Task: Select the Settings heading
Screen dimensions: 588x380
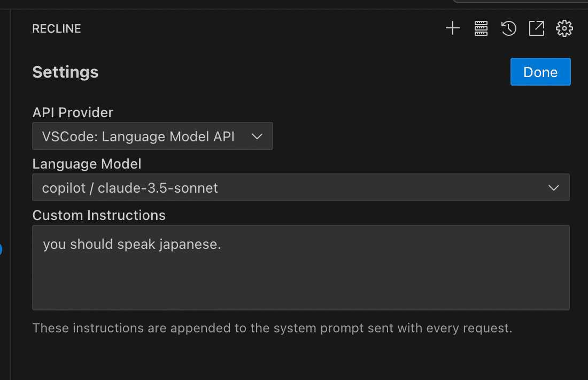Action: tap(65, 72)
